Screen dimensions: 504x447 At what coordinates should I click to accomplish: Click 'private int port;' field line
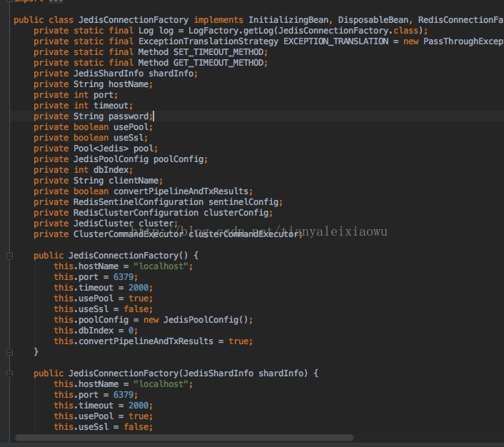pyautogui.click(x=76, y=95)
